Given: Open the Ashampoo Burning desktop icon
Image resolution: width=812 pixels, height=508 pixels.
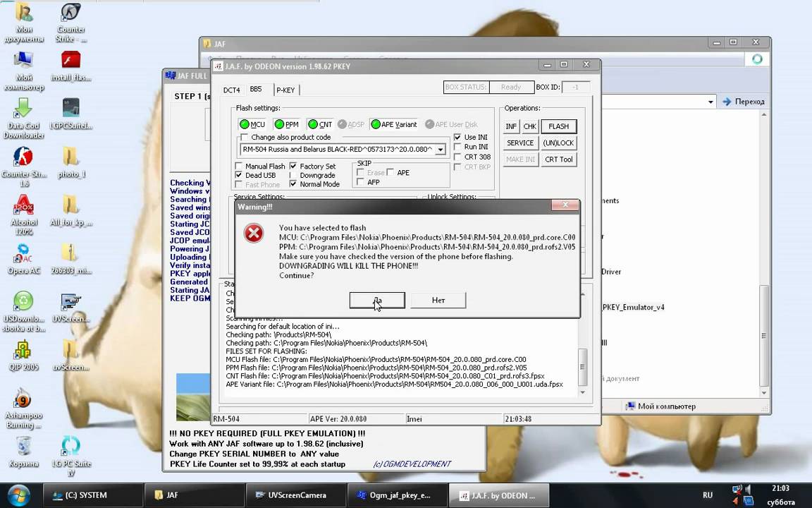Looking at the screenshot, I should click(x=23, y=408).
